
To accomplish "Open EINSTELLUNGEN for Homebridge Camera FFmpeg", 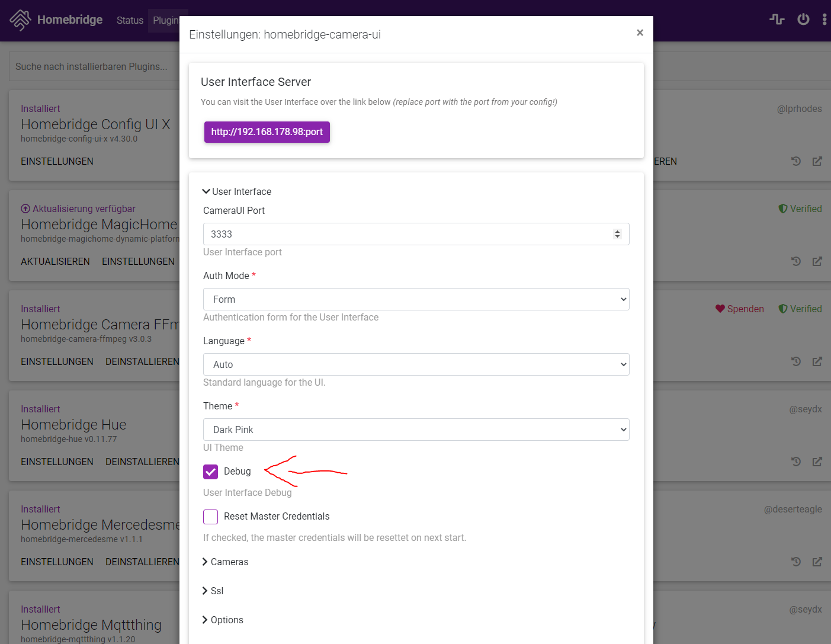I will [57, 361].
